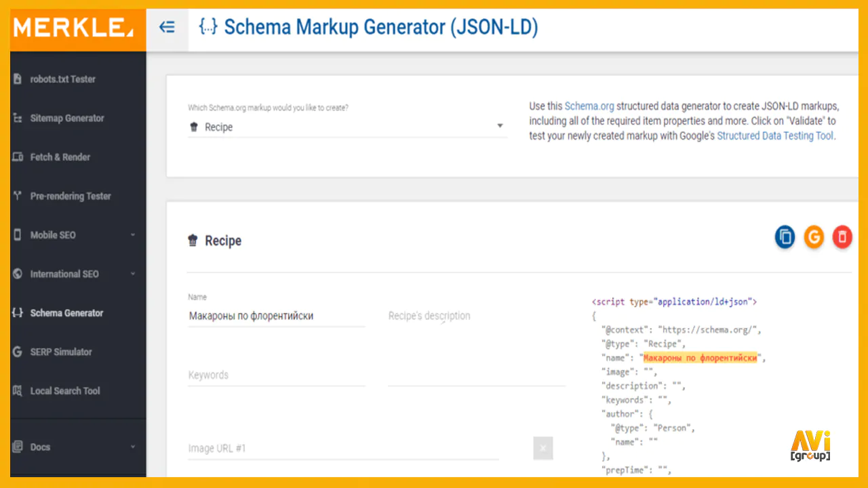Click the Keywords input field
The width and height of the screenshot is (868, 488).
(x=277, y=375)
